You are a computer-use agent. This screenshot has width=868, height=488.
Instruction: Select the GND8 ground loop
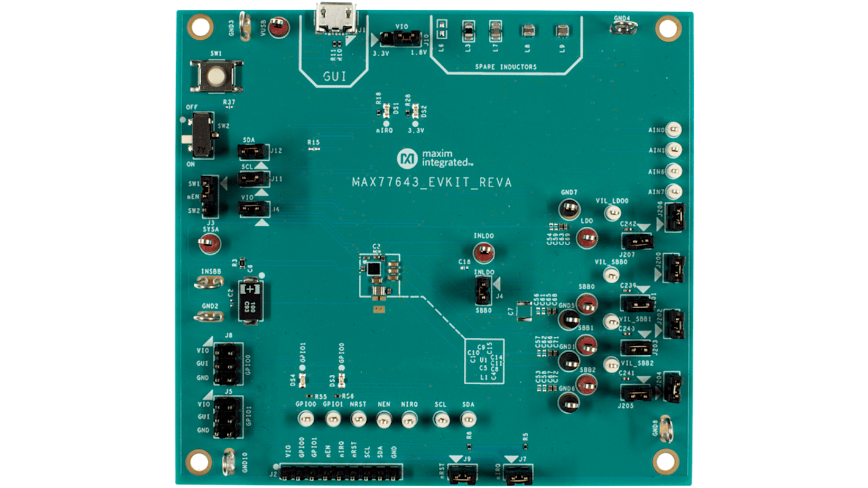pyautogui.click(x=667, y=429)
